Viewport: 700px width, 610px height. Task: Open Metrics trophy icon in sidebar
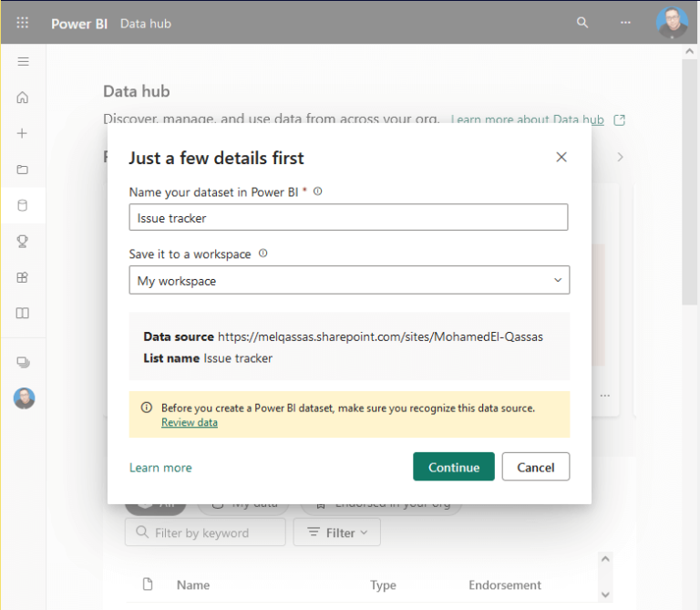[24, 242]
